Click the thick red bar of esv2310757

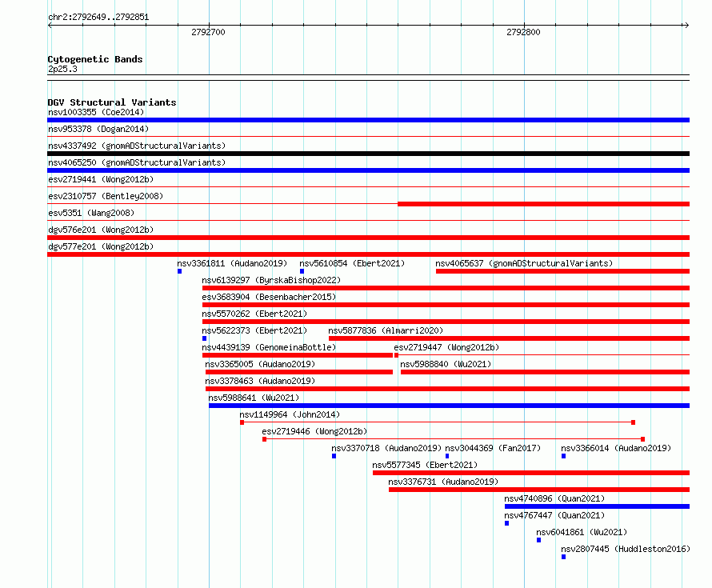(x=543, y=204)
